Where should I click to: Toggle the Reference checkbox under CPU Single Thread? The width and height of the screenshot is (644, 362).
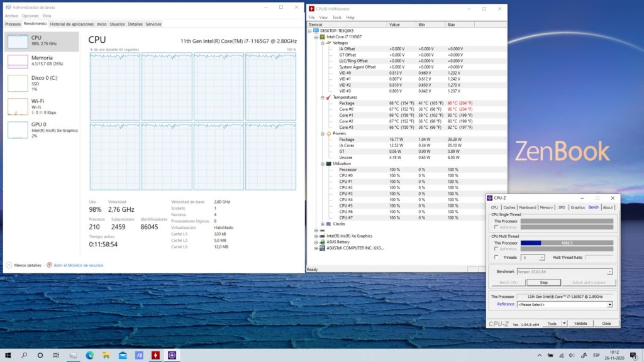(x=497, y=227)
